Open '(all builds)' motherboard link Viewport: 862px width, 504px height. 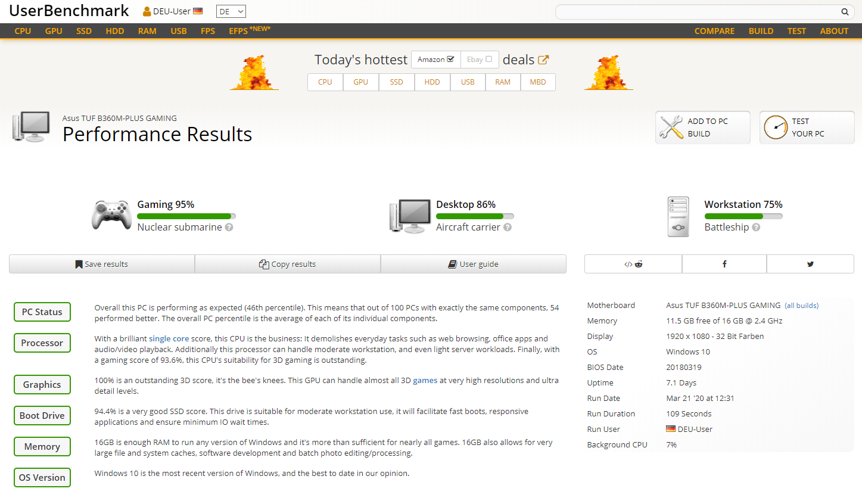[x=801, y=306]
